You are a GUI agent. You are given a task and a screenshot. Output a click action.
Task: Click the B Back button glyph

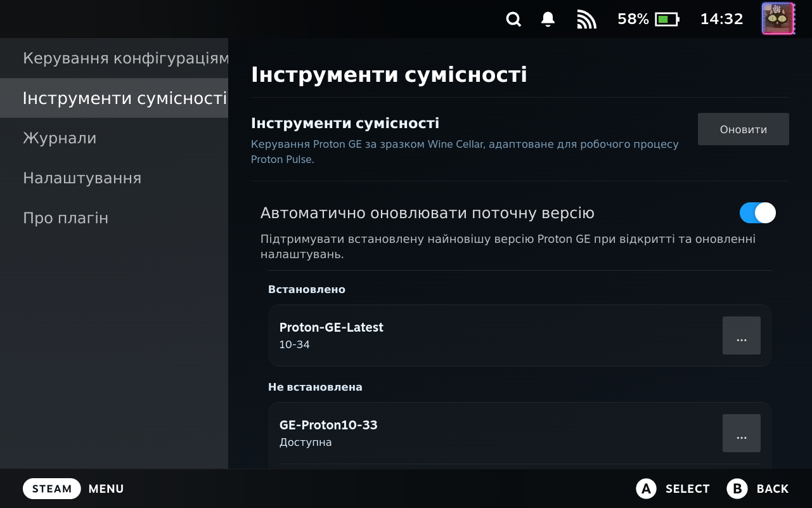click(x=737, y=488)
